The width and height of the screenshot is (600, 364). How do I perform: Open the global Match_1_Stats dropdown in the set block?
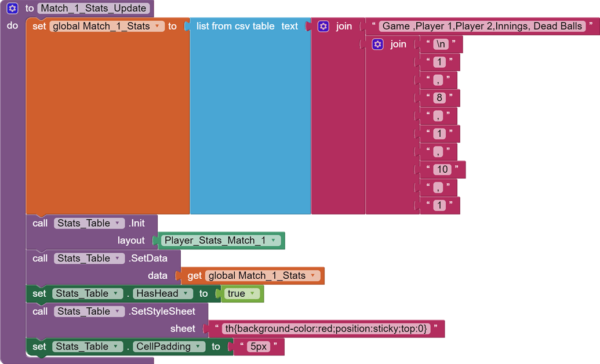click(x=157, y=26)
